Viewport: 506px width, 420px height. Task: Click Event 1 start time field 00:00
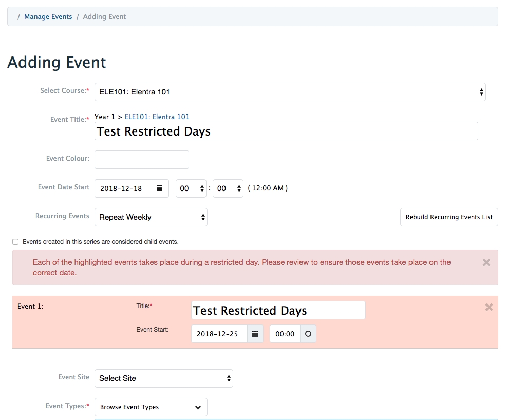click(285, 334)
